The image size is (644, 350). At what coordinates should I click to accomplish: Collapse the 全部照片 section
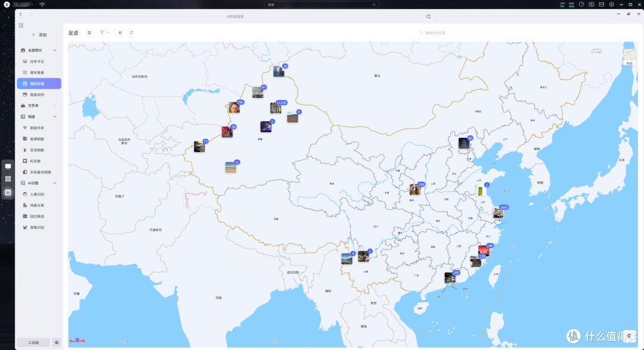tap(55, 50)
